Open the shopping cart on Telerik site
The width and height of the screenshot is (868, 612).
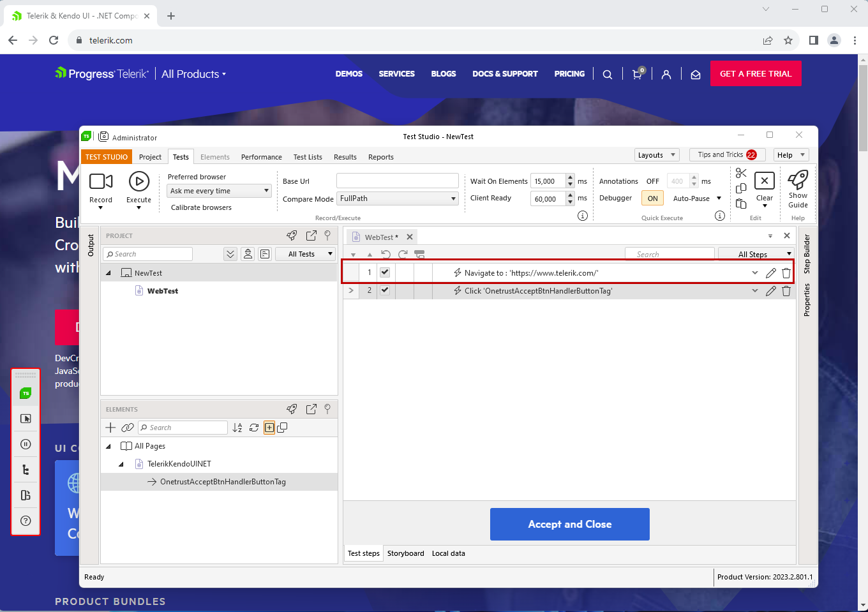(638, 74)
